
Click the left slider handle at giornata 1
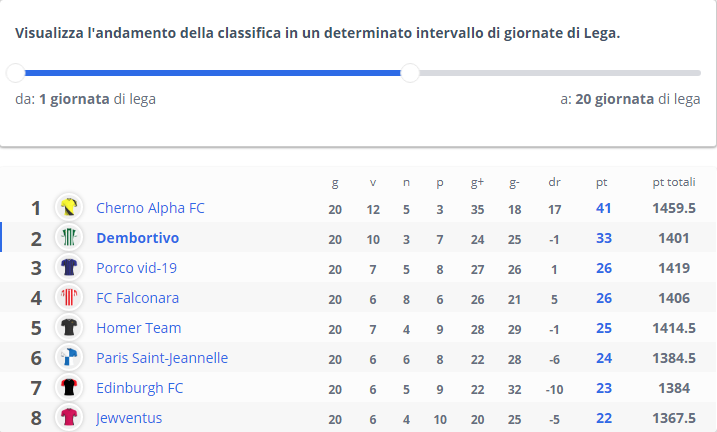(16, 73)
